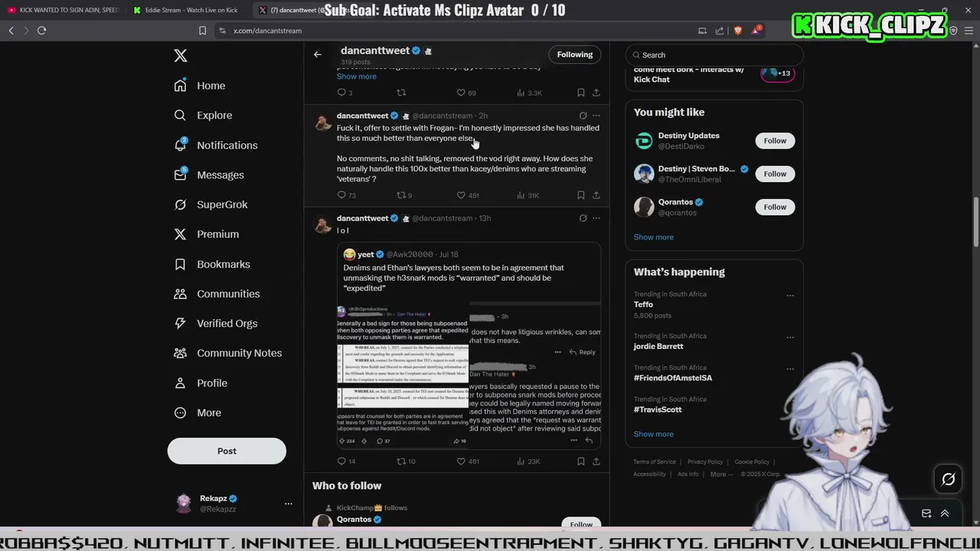Show more suggestions in You might like
This screenshot has width=980, height=551.
pos(654,237)
